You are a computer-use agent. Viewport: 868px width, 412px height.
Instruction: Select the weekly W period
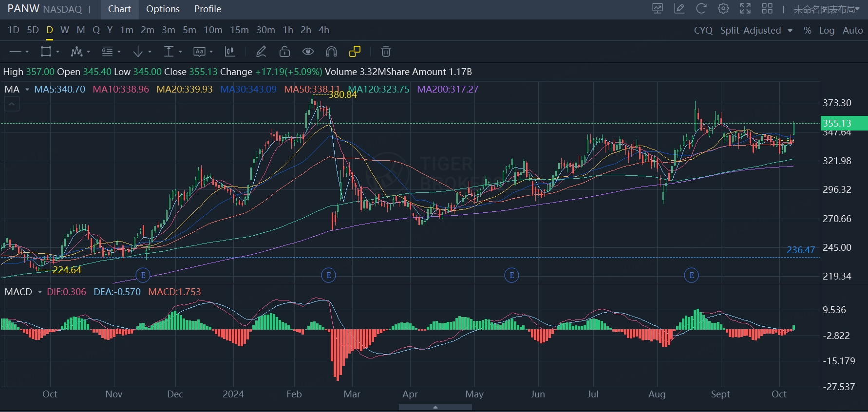tap(65, 30)
